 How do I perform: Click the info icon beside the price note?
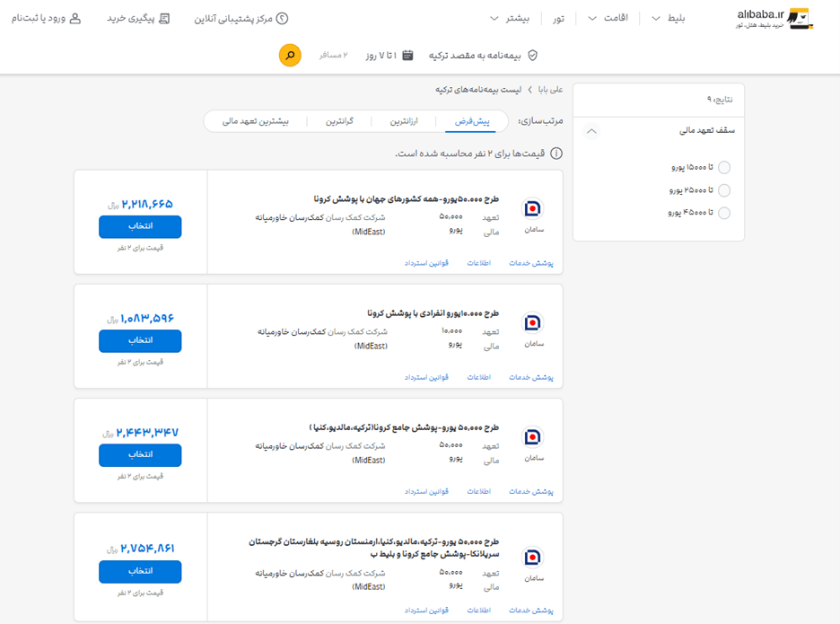point(556,154)
